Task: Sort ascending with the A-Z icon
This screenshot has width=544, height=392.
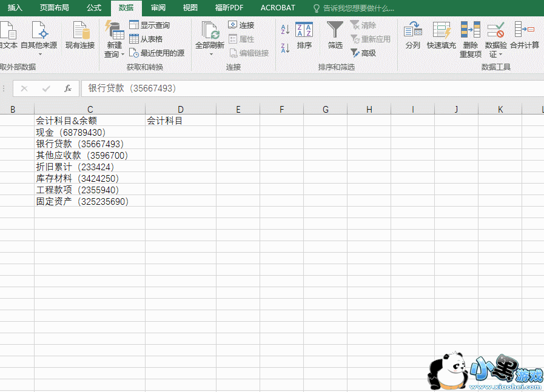Action: tap(285, 29)
